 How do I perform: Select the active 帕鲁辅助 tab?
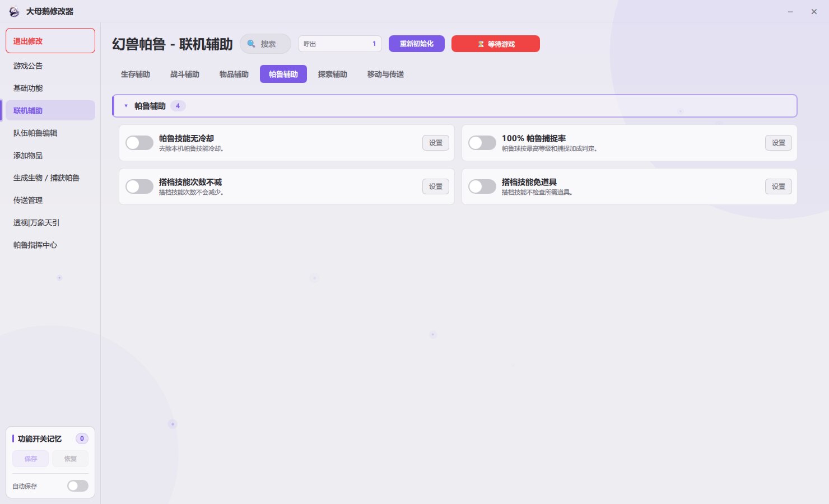[283, 74]
